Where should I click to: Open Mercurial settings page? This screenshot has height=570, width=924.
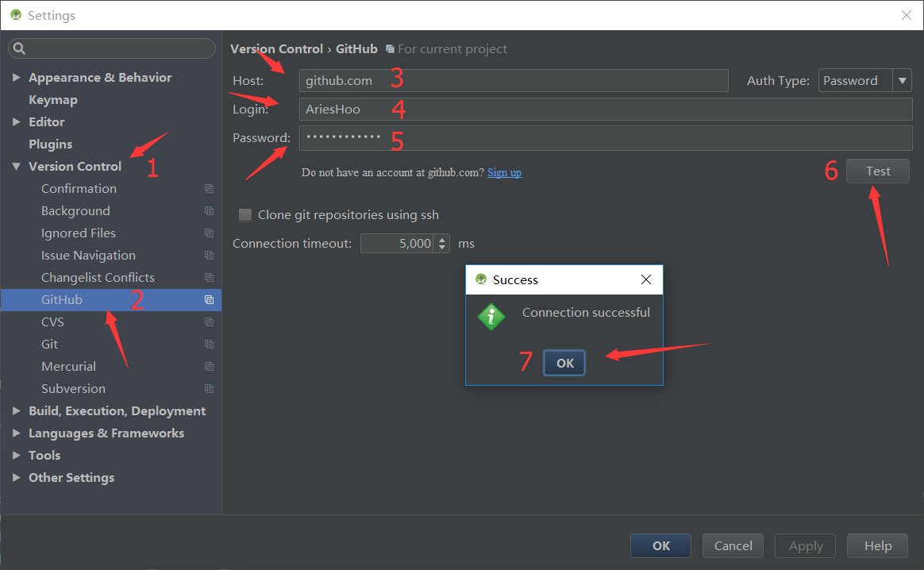[x=68, y=366]
